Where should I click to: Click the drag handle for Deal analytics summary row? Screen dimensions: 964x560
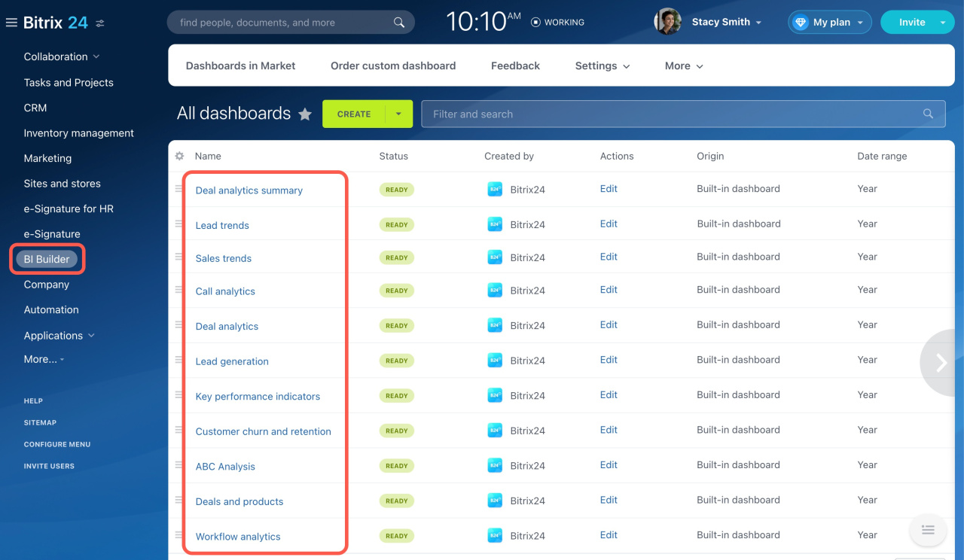(x=179, y=189)
